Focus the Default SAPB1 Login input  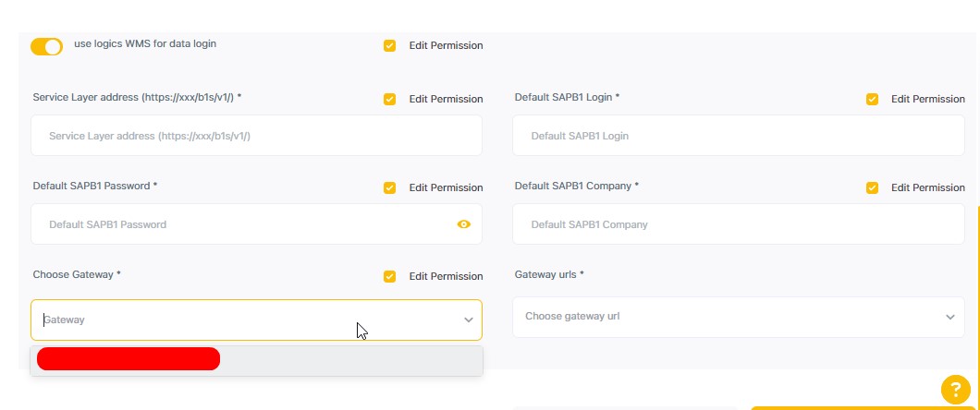tap(738, 136)
